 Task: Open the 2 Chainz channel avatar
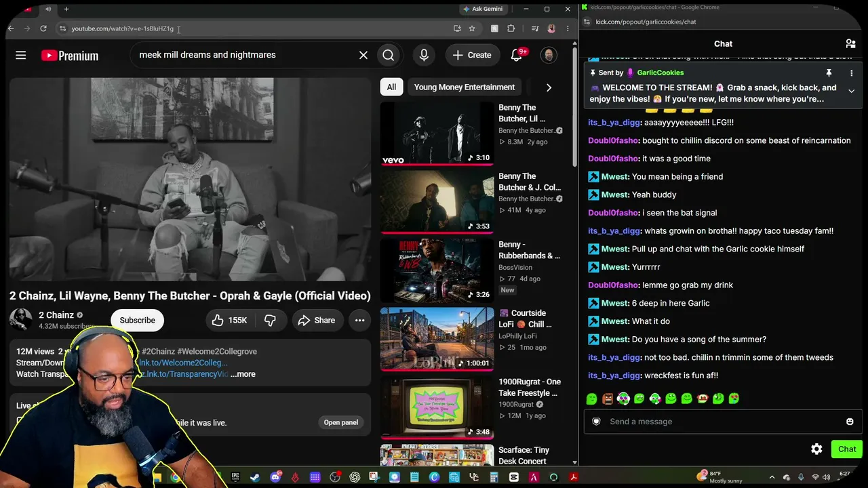click(x=20, y=320)
